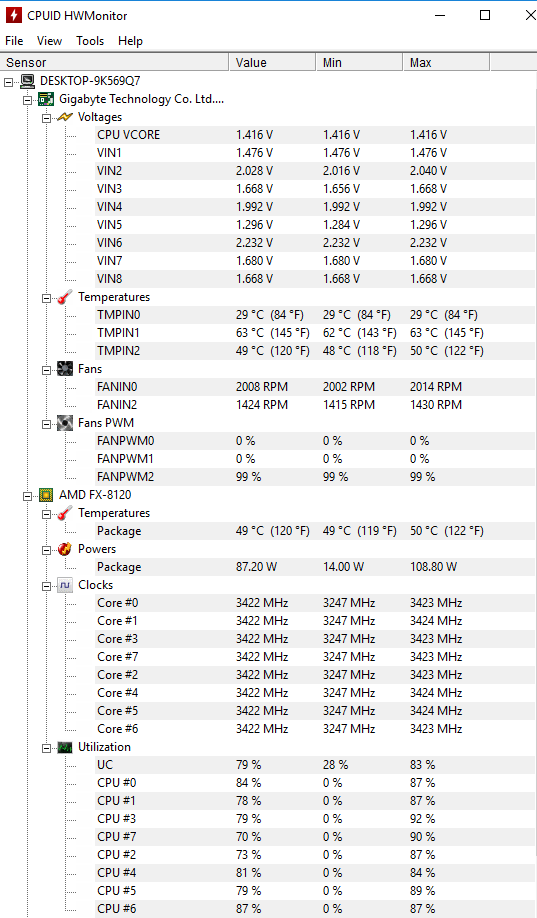
Task: Click the Clocks waveform icon
Action: pyautogui.click(x=64, y=585)
